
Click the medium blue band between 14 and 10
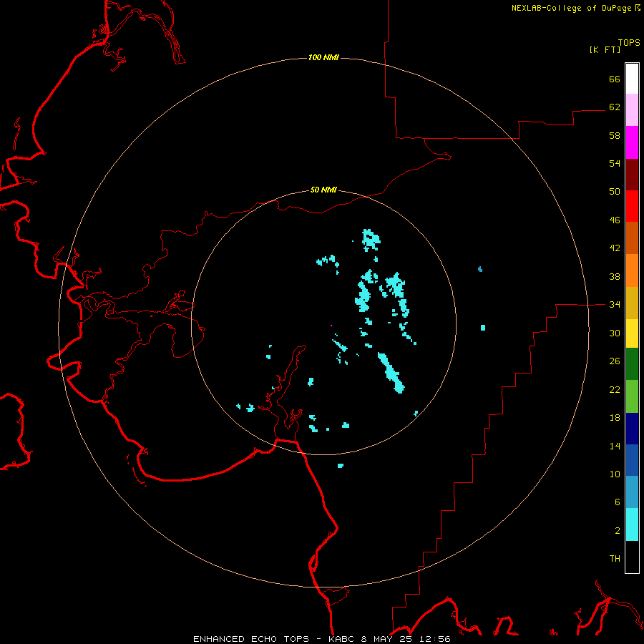(632, 460)
